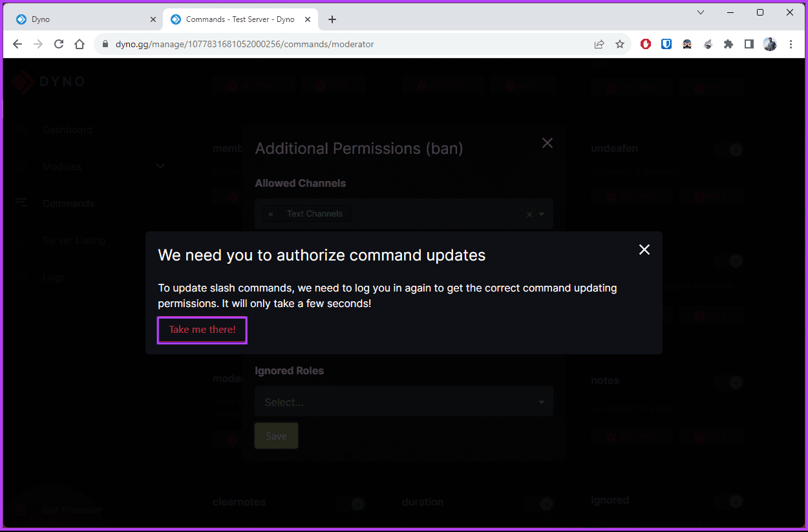Switch to the first Dyno browser tab
Image resolution: width=808 pixels, height=532 pixels.
coord(86,19)
